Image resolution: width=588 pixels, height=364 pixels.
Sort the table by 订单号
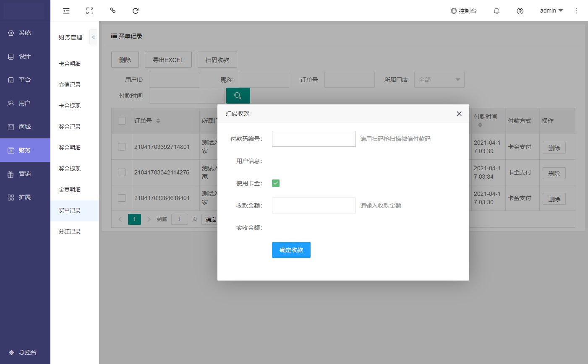point(158,121)
